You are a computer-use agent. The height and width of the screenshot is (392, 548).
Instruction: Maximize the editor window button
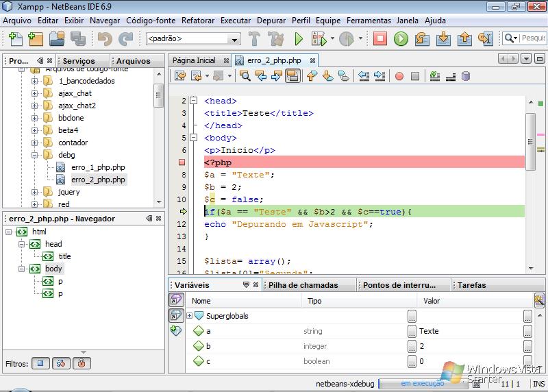pyautogui.click(x=539, y=58)
